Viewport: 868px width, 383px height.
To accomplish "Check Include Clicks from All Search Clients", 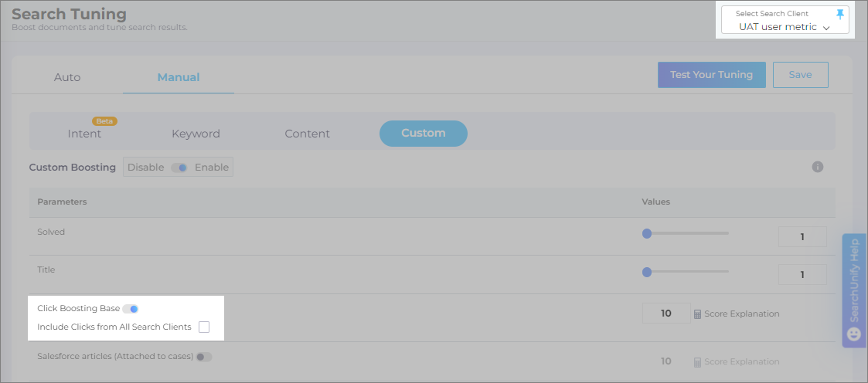I will (204, 327).
